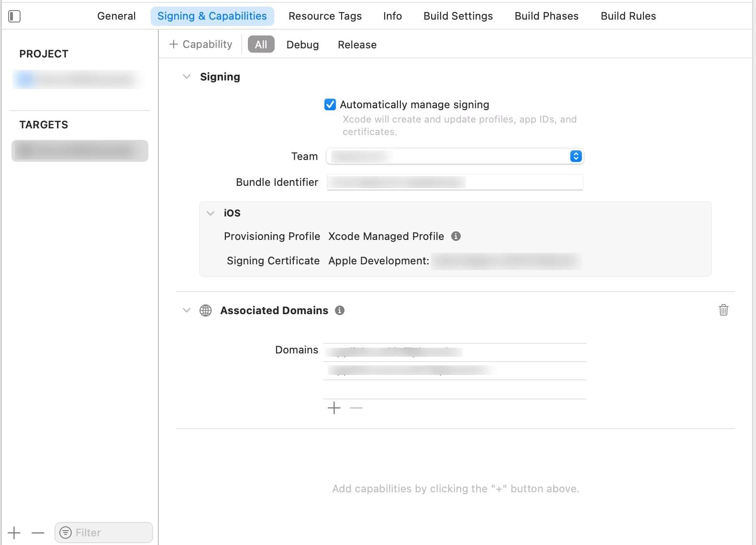Collapse the iOS signing group

[211, 213]
